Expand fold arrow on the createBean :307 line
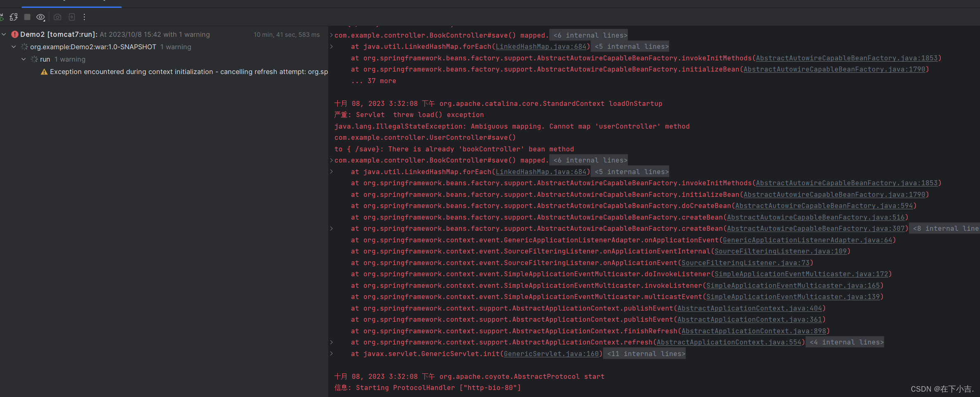The width and height of the screenshot is (980, 397). coord(331,228)
